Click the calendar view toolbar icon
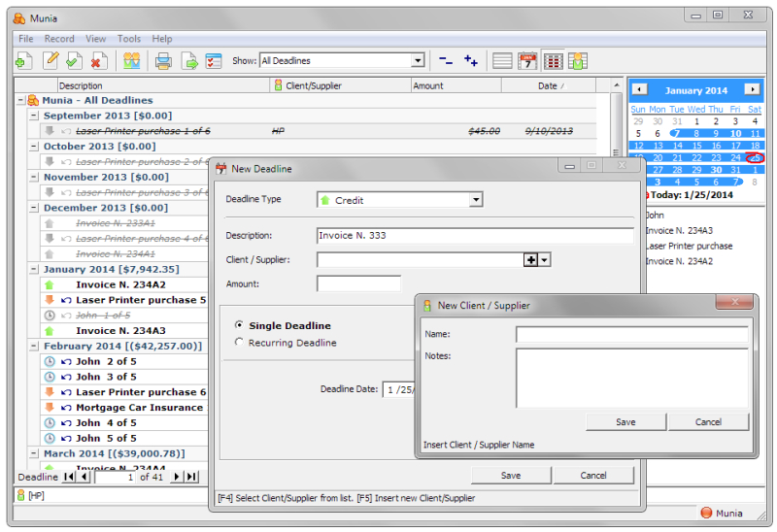The height and width of the screenshot is (532, 777). (x=527, y=61)
